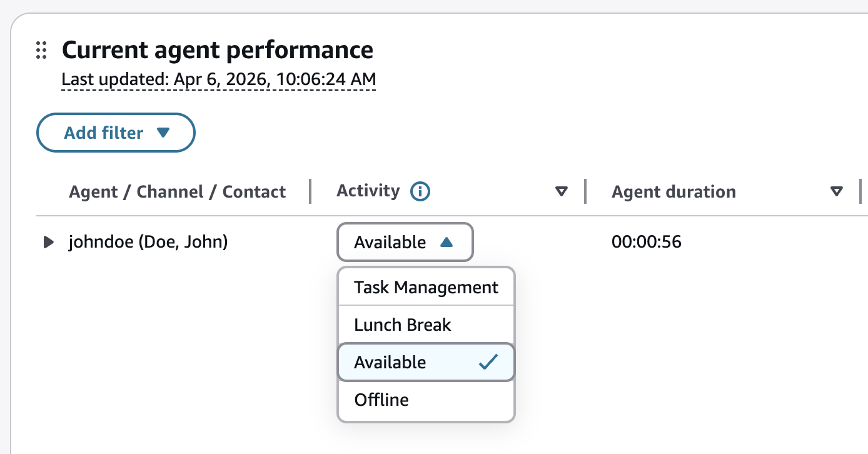This screenshot has height=454, width=868.
Task: Click the Add filter button
Action: (104, 133)
